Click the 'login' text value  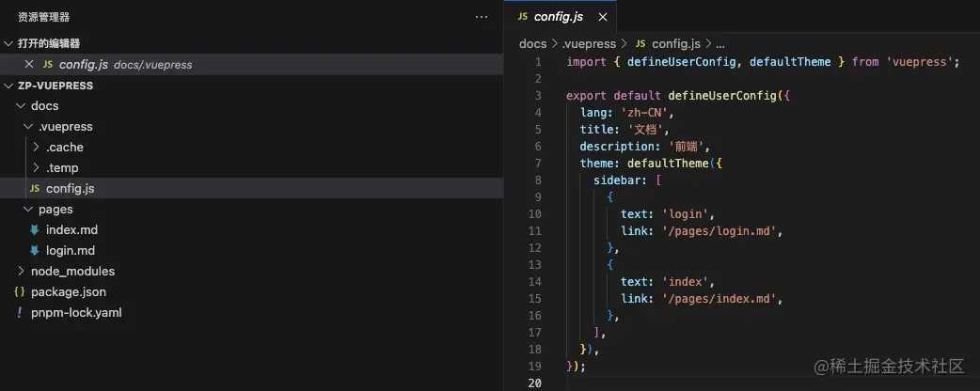(685, 213)
